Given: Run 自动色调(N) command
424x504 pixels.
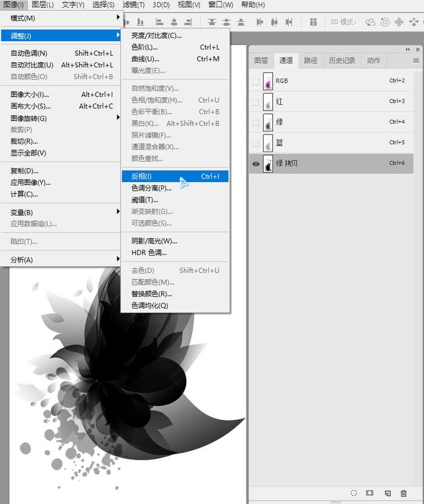Looking at the screenshot, I should pyautogui.click(x=60, y=53).
